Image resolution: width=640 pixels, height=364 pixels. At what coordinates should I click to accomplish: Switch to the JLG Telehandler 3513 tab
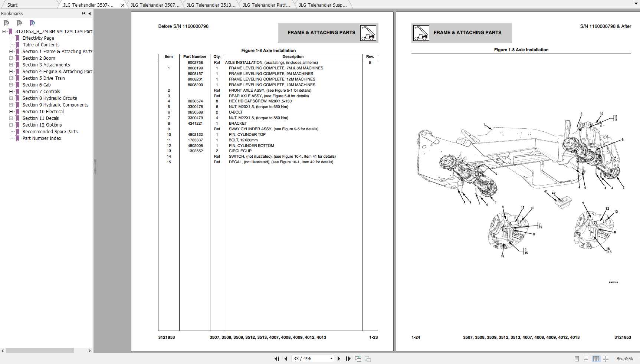pyautogui.click(x=211, y=5)
